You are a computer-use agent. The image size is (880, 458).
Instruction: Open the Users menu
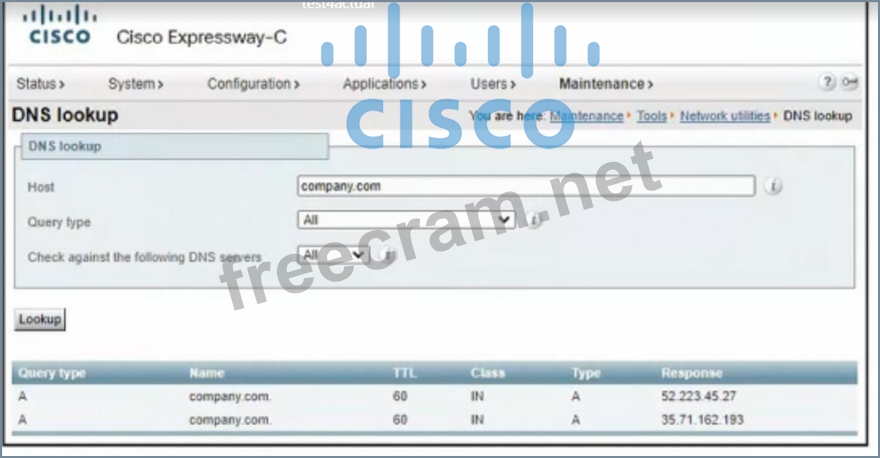[x=493, y=84]
